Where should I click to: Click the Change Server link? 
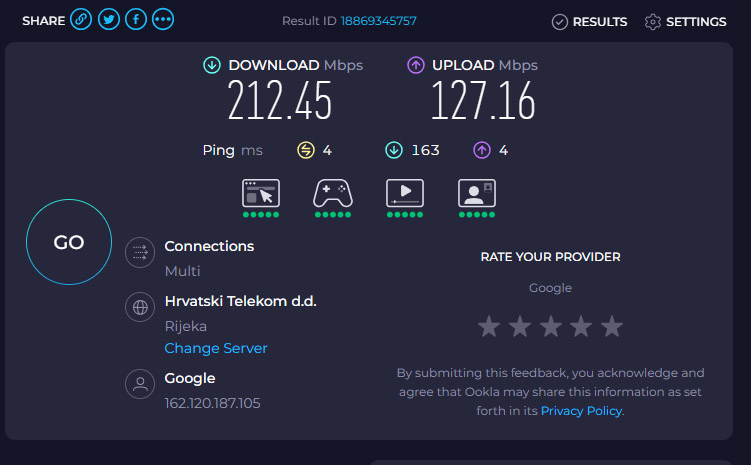click(x=216, y=348)
